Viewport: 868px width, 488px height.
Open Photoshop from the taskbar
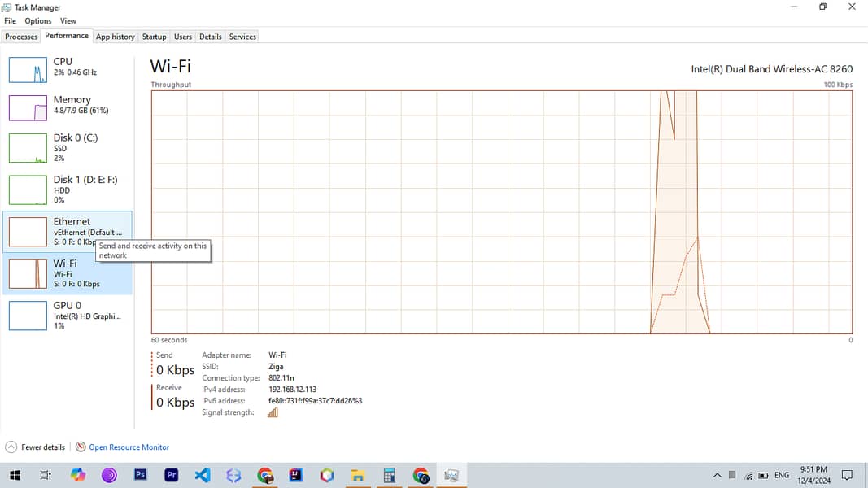coord(140,475)
